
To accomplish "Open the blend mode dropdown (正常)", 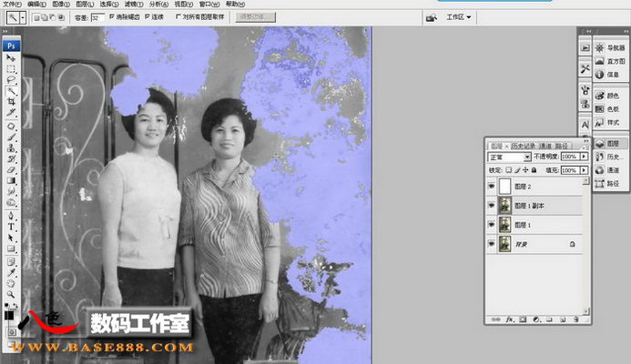I will coord(510,157).
